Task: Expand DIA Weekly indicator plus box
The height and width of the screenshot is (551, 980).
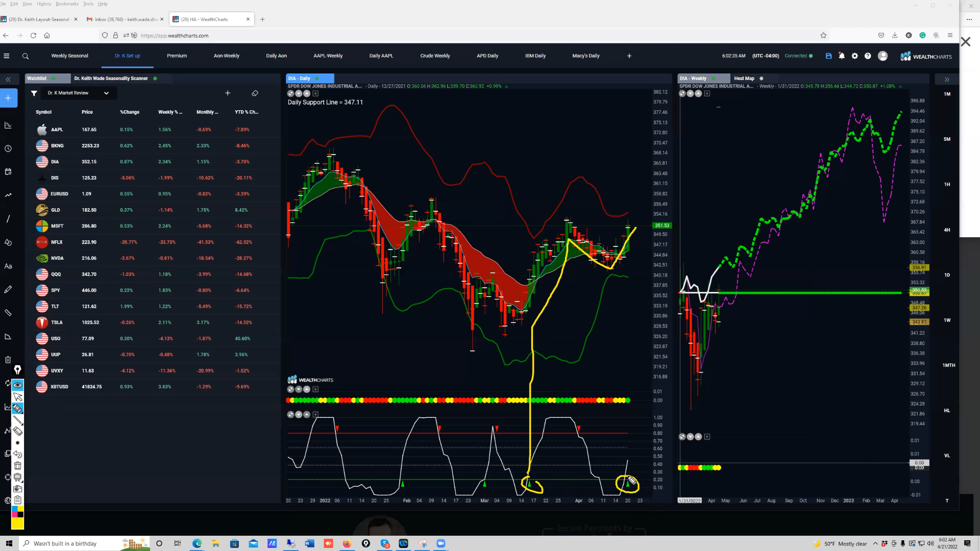Action: coord(707,93)
